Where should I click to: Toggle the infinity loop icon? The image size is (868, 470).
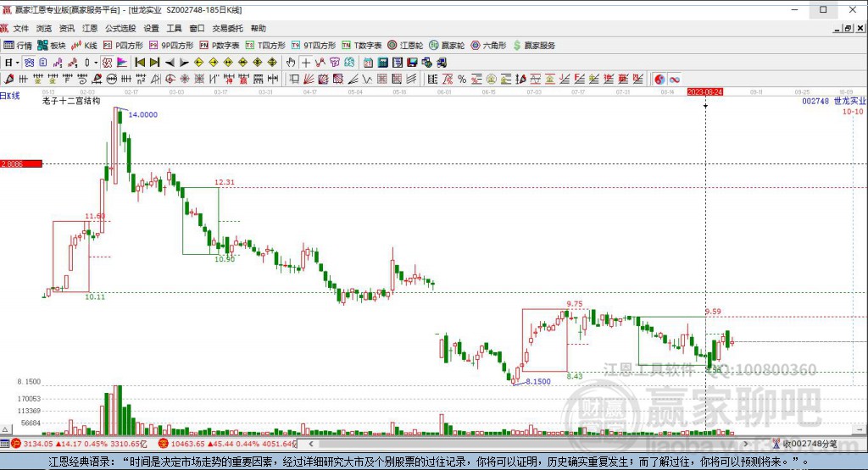tap(674, 79)
